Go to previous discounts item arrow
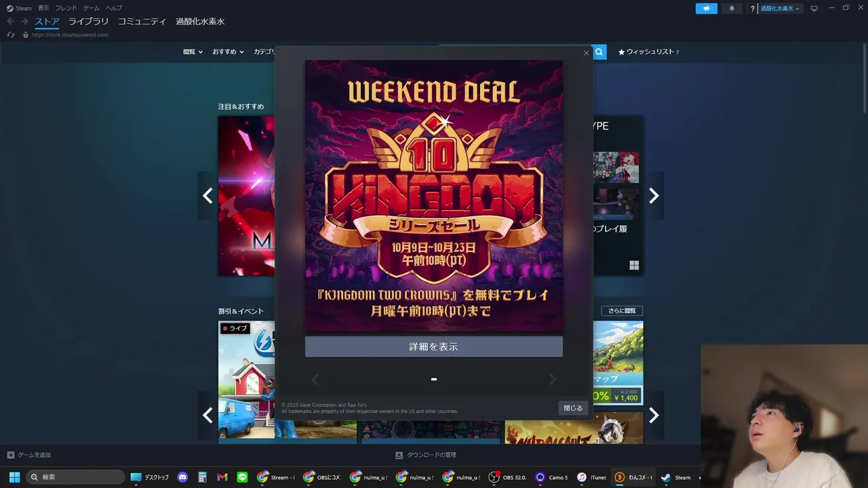The image size is (868, 488). 208,415
